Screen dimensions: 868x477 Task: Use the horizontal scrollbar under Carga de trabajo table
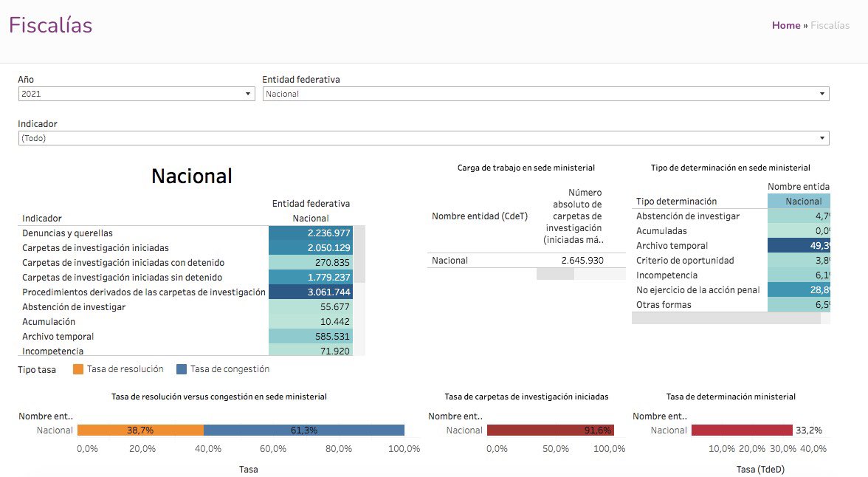pyautogui.click(x=555, y=274)
